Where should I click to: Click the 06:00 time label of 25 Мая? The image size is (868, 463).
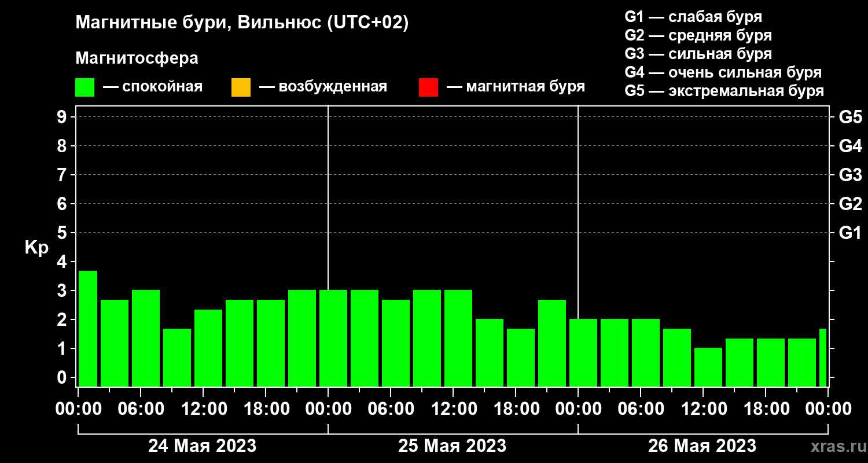[x=390, y=409]
